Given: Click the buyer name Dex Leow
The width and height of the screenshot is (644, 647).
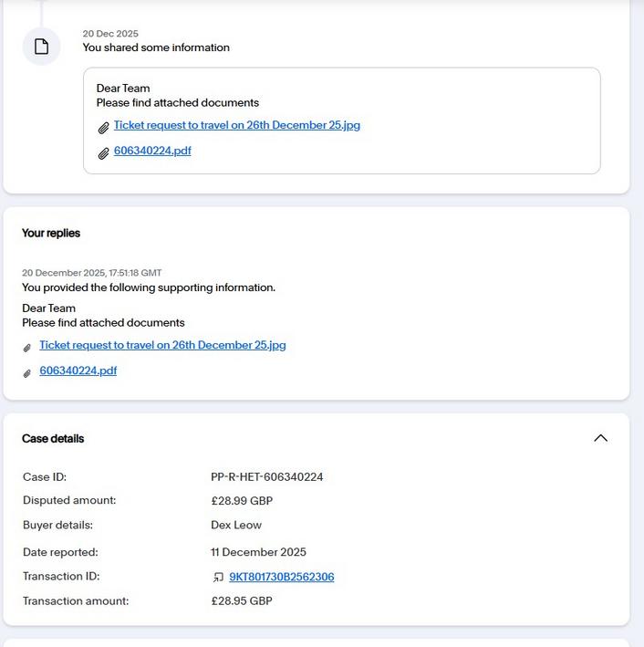Looking at the screenshot, I should click(x=236, y=526).
